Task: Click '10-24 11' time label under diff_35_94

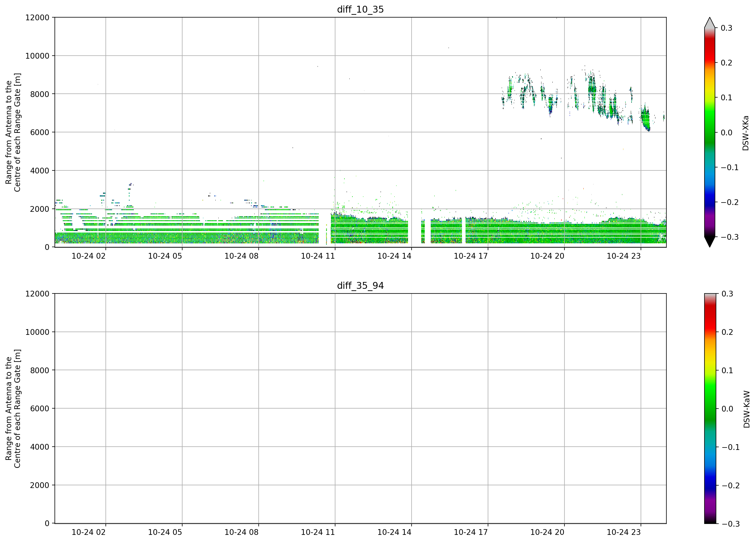Action: (318, 532)
